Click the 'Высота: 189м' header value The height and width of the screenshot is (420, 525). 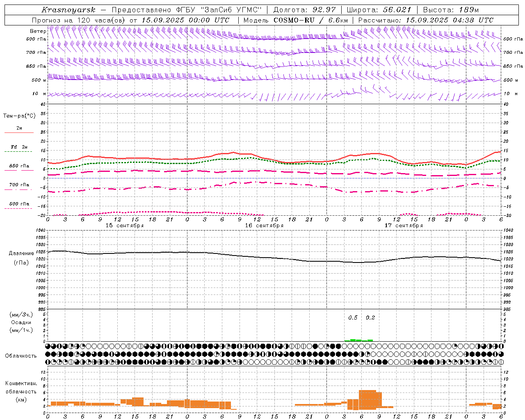click(451, 10)
